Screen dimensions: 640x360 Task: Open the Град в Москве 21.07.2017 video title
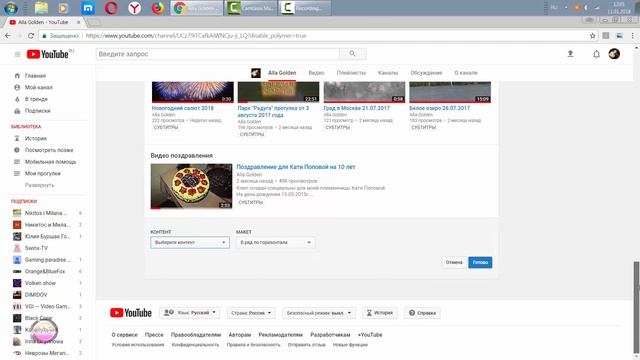[x=356, y=108]
